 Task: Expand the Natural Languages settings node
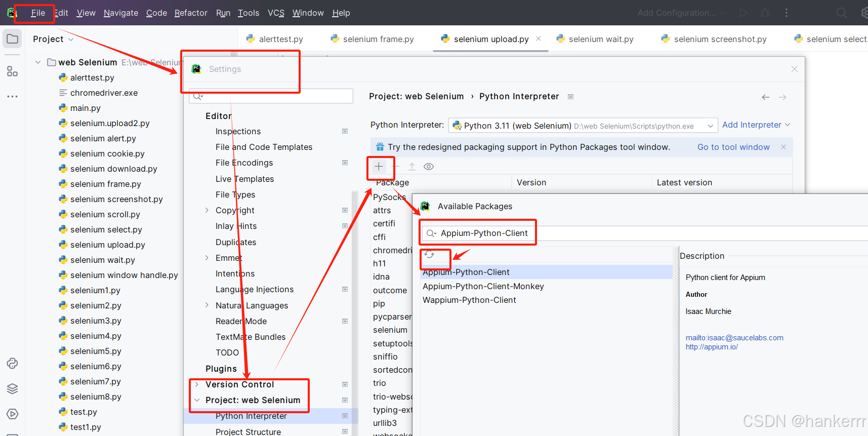pyautogui.click(x=206, y=305)
